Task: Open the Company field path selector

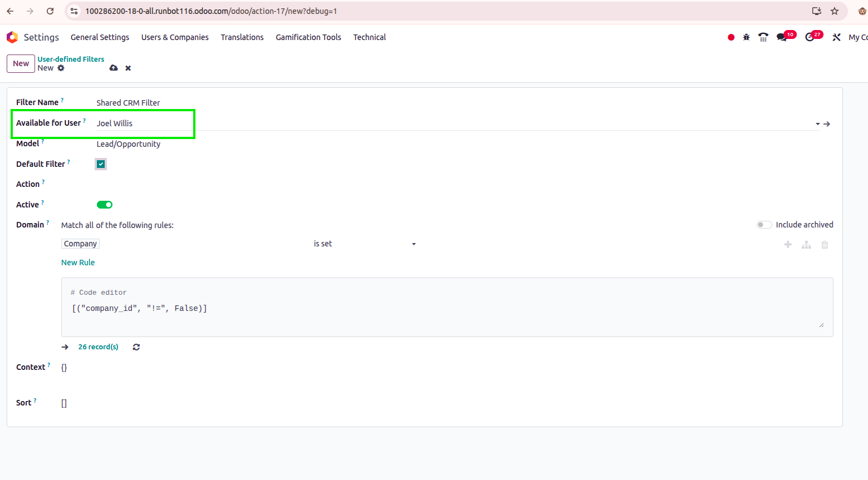Action: (80, 244)
